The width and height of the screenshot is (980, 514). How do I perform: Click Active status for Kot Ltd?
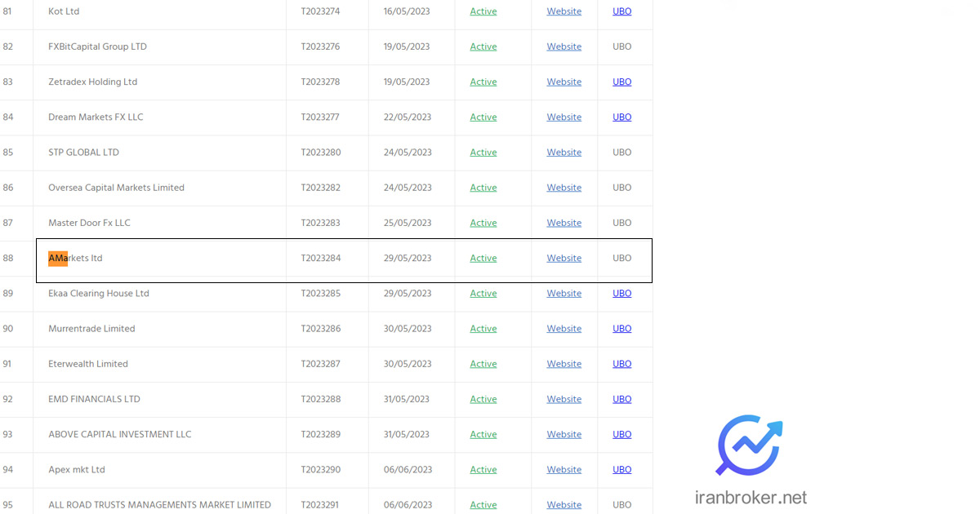(x=483, y=11)
